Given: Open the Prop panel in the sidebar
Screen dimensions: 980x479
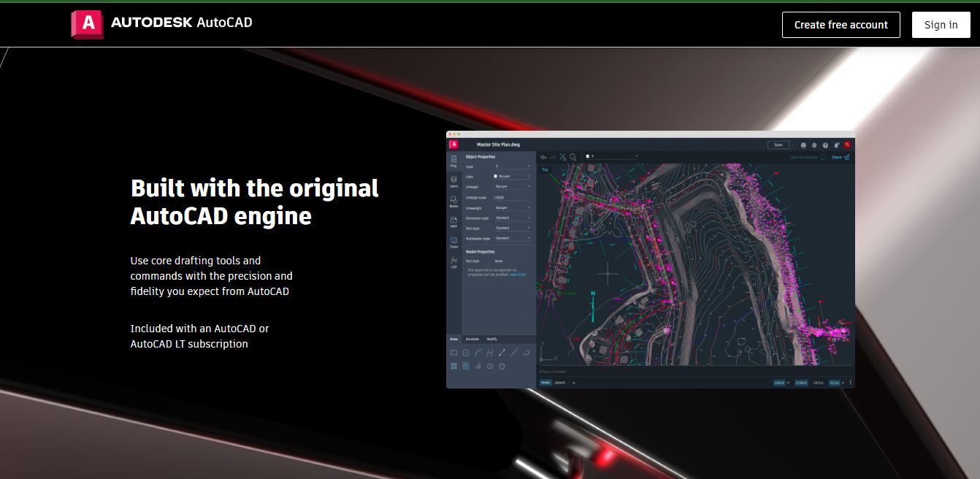Looking at the screenshot, I should click(x=453, y=161).
